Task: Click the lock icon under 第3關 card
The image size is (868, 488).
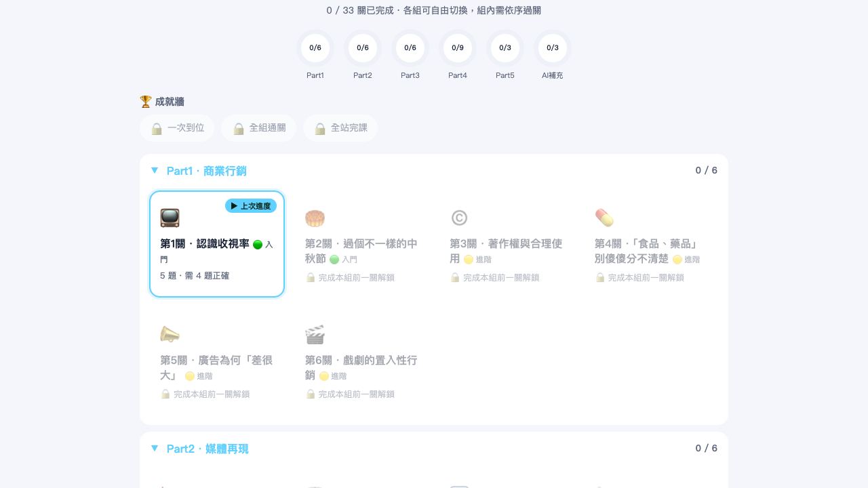Action: (x=455, y=277)
